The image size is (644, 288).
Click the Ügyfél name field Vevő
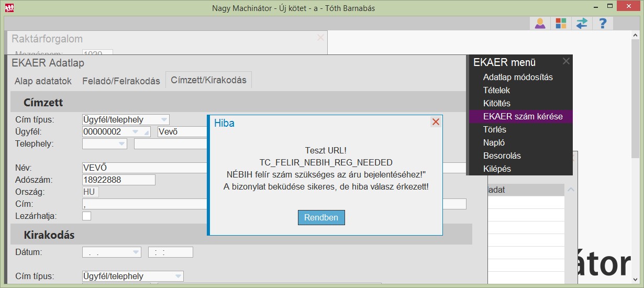click(182, 131)
